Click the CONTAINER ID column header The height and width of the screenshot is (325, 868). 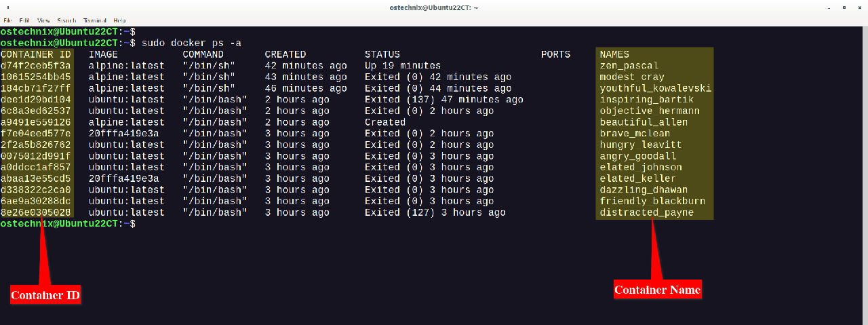[x=35, y=54]
